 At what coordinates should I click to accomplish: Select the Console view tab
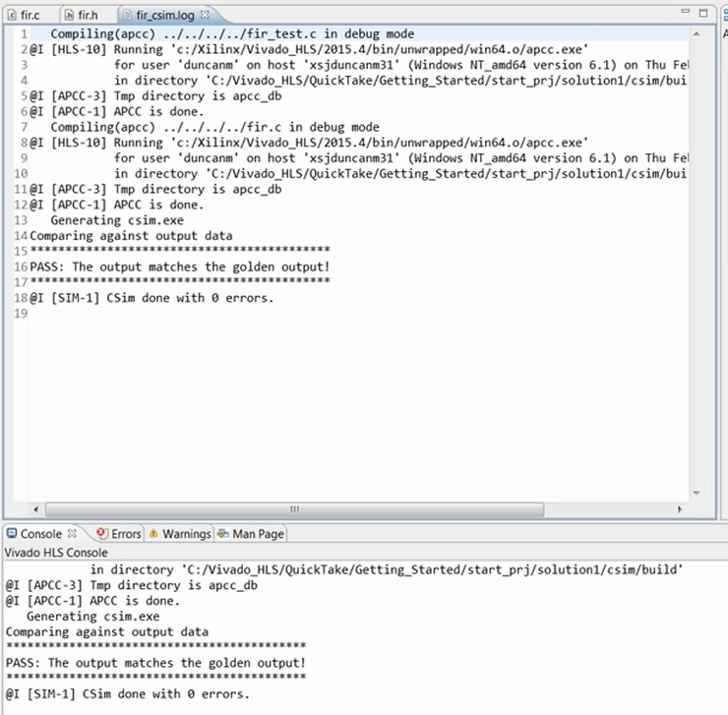39,534
